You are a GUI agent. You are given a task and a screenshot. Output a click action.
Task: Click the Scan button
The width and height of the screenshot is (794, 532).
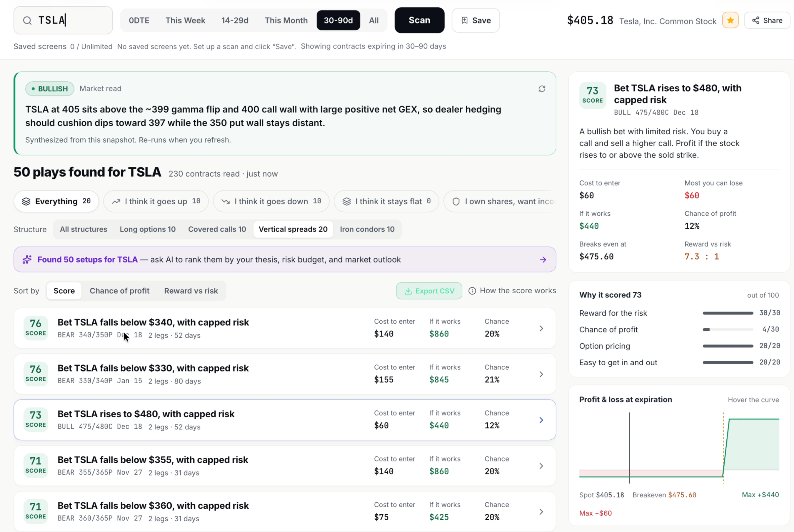point(419,20)
